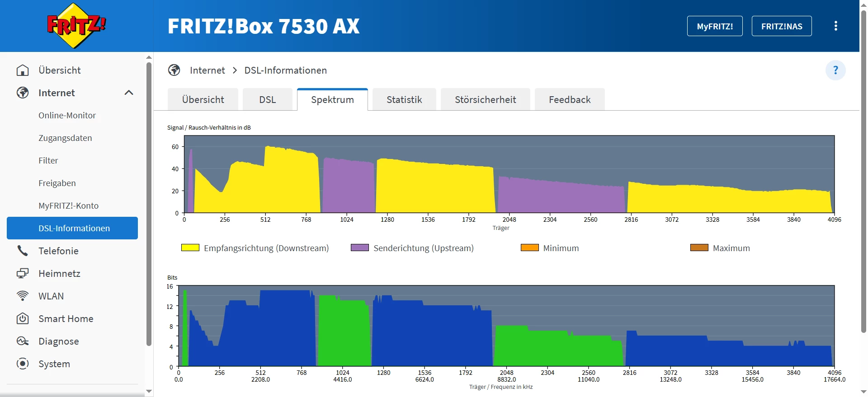Click the WLAN wifi signal icon
The height and width of the screenshot is (397, 868).
(x=23, y=296)
